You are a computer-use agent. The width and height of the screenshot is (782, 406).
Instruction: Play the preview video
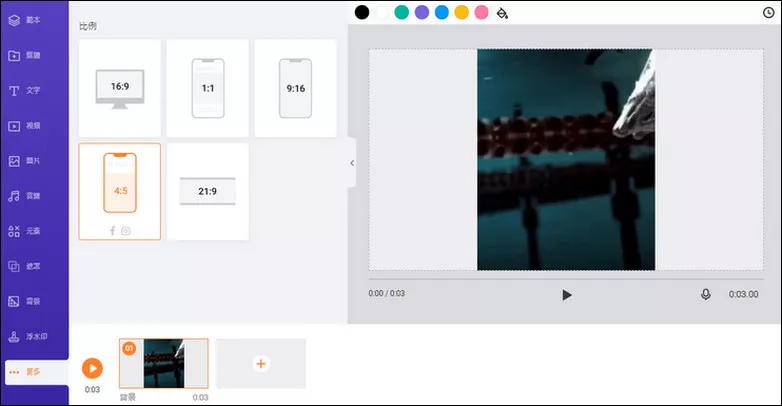pos(567,295)
